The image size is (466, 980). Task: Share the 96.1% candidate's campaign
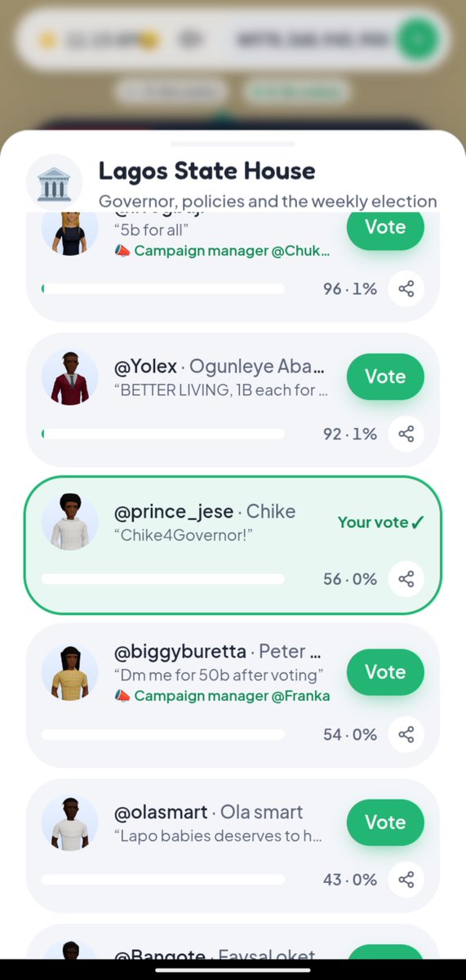pos(406,289)
